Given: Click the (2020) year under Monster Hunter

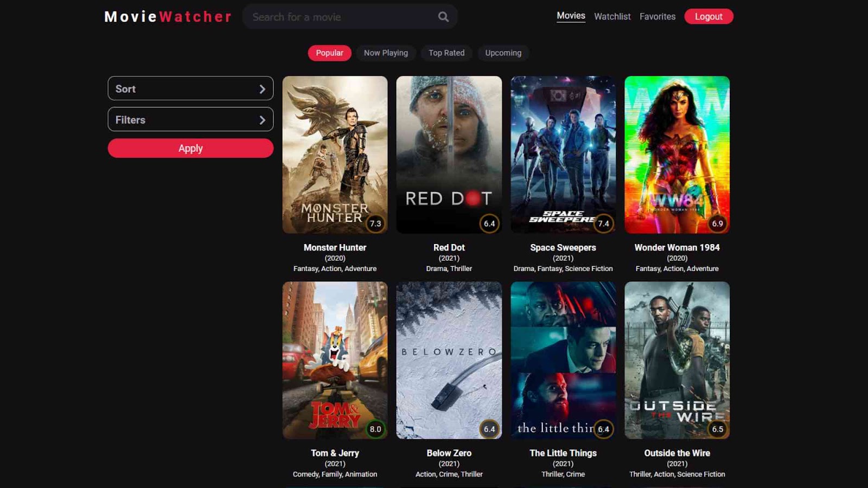Looking at the screenshot, I should tap(335, 258).
